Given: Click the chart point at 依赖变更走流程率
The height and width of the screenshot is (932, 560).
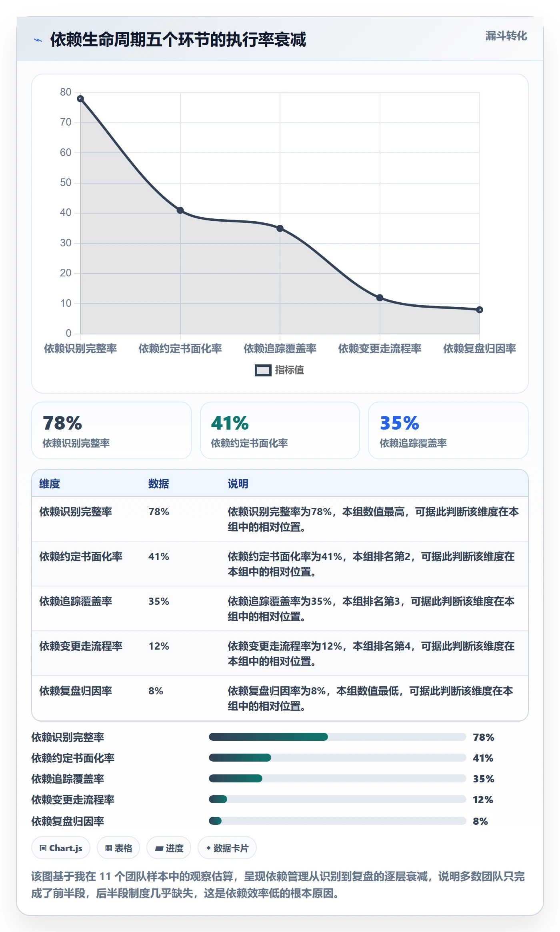Looking at the screenshot, I should [x=380, y=298].
